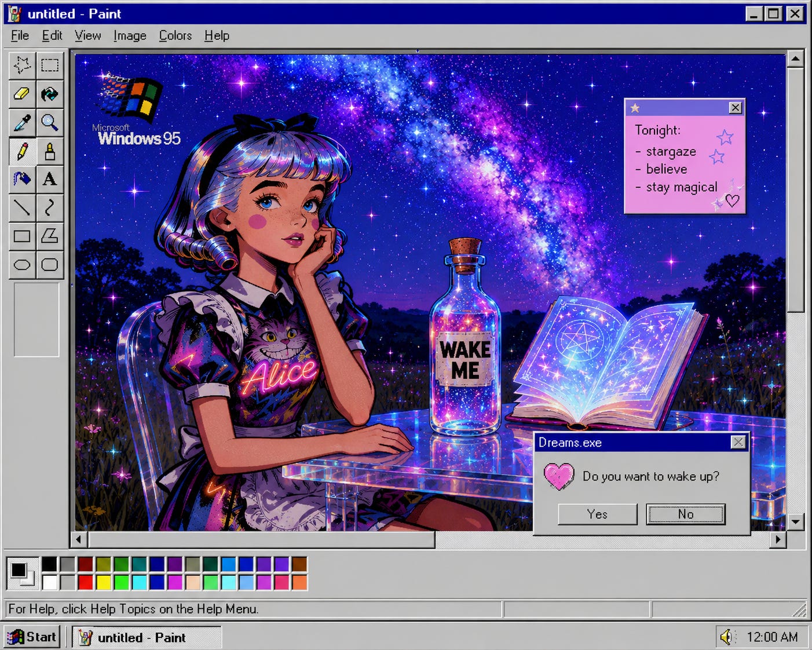Click the volume speaker icon in system tray
Image resolution: width=812 pixels, height=650 pixels.
coord(726,637)
